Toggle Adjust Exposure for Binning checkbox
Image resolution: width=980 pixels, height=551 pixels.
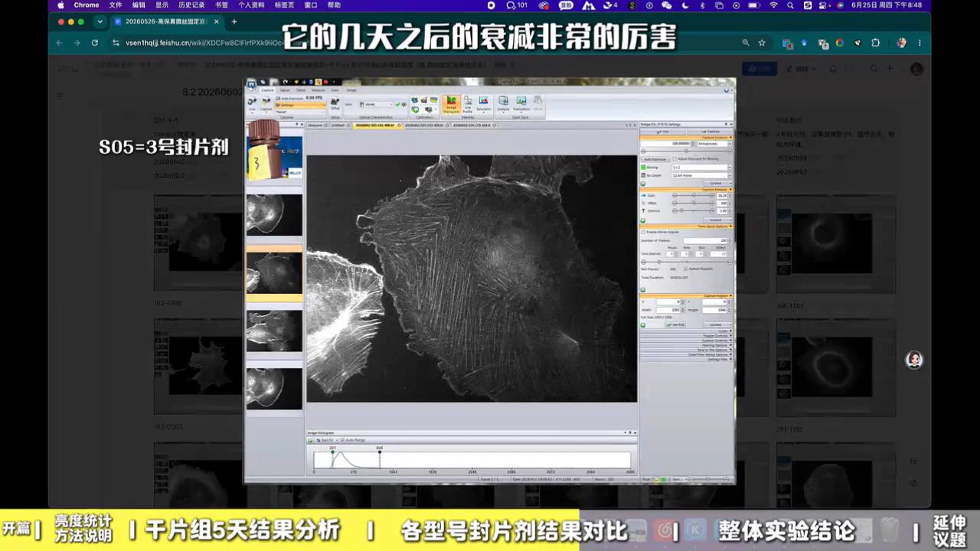pyautogui.click(x=675, y=158)
